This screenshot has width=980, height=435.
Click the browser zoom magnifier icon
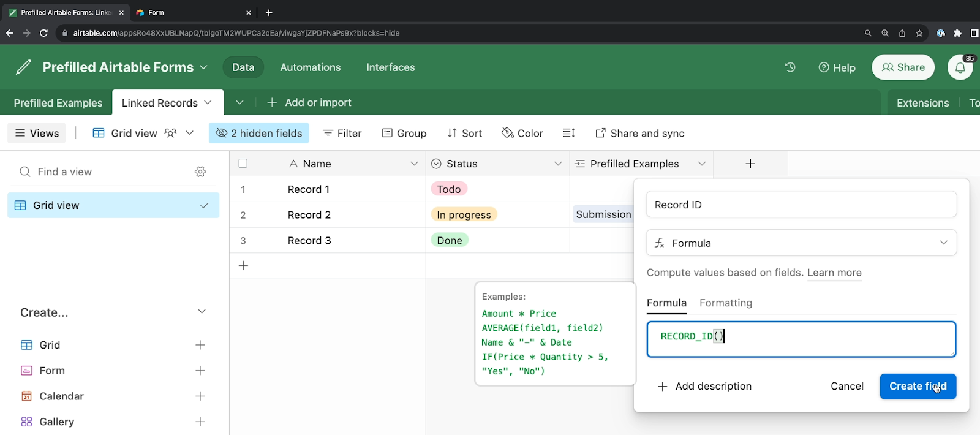coord(885,33)
